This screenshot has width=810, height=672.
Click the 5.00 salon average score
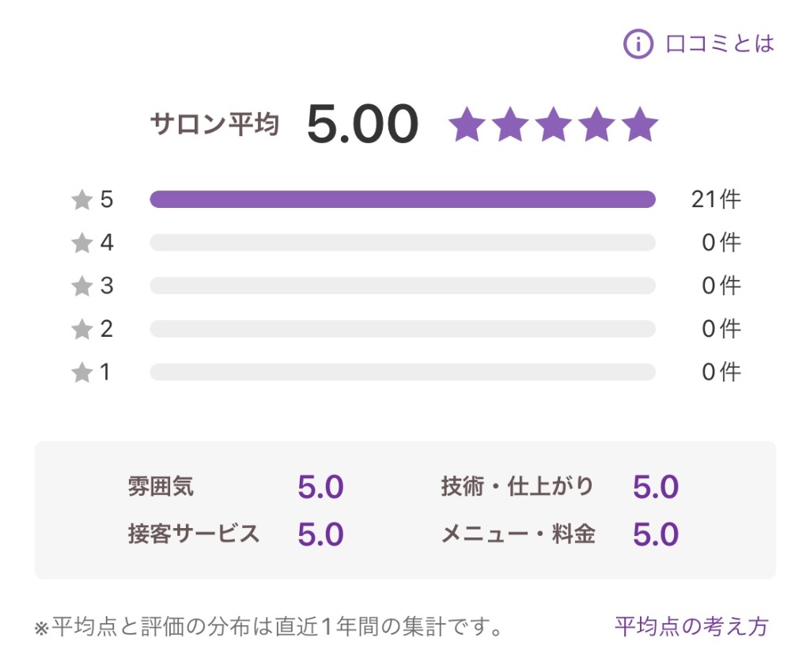[361, 125]
